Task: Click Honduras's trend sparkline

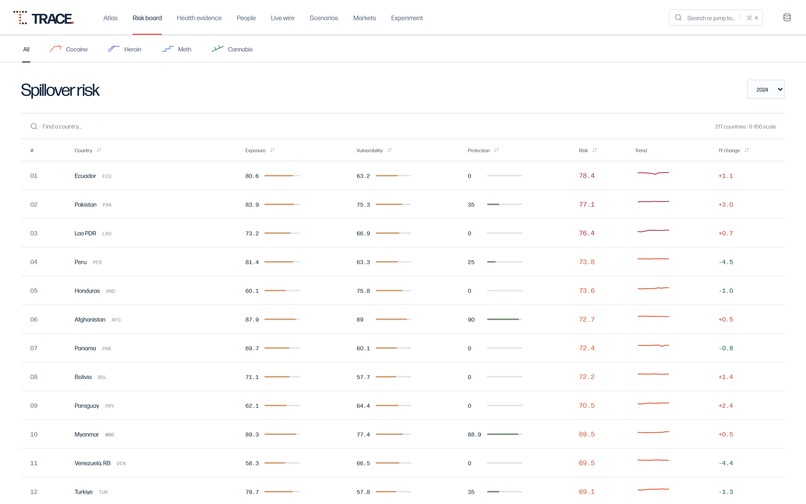Action: [653, 289]
